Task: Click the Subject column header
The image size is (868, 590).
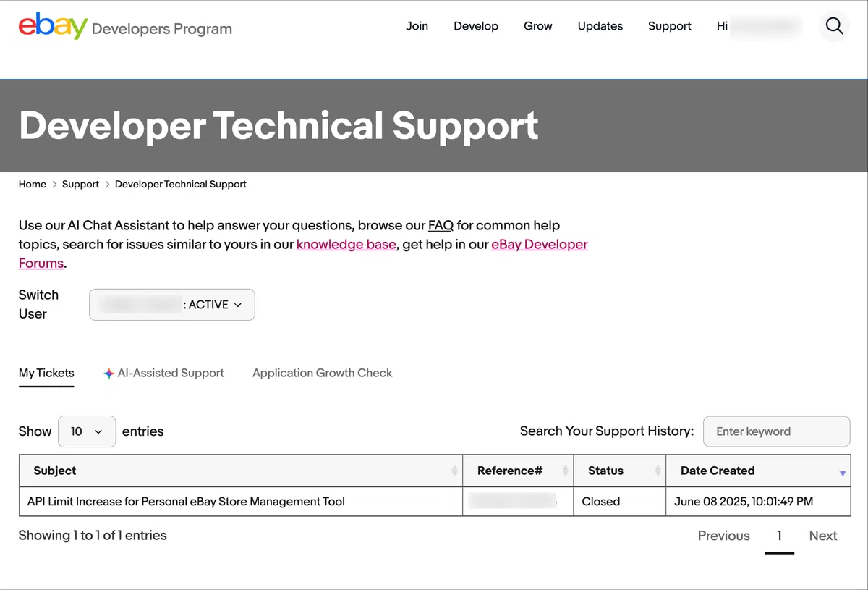Action: click(241, 471)
